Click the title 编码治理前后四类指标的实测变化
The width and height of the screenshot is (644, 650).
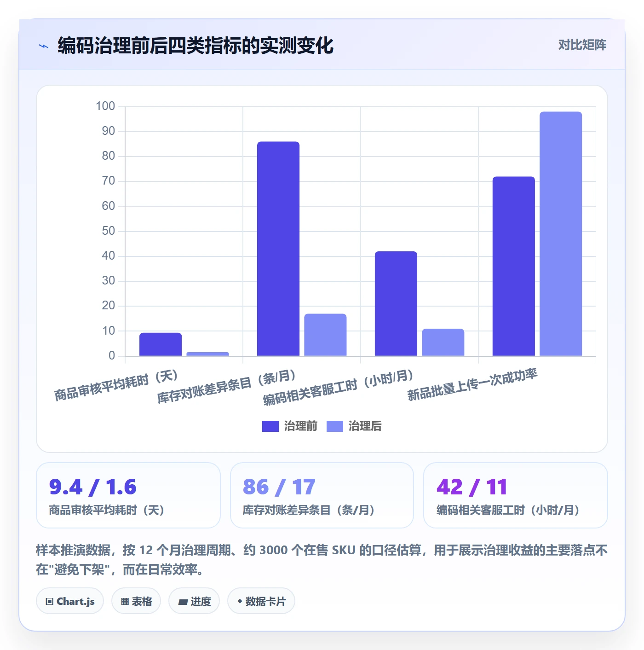click(x=195, y=46)
